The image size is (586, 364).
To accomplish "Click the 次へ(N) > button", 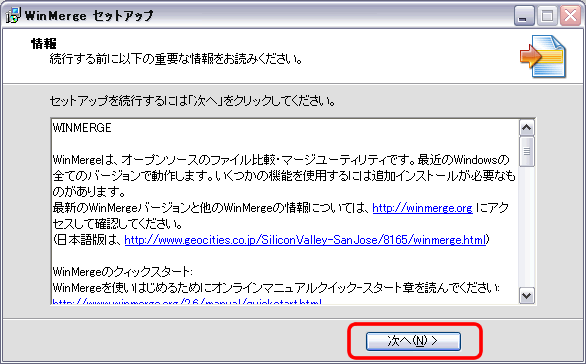I will coord(413,341).
